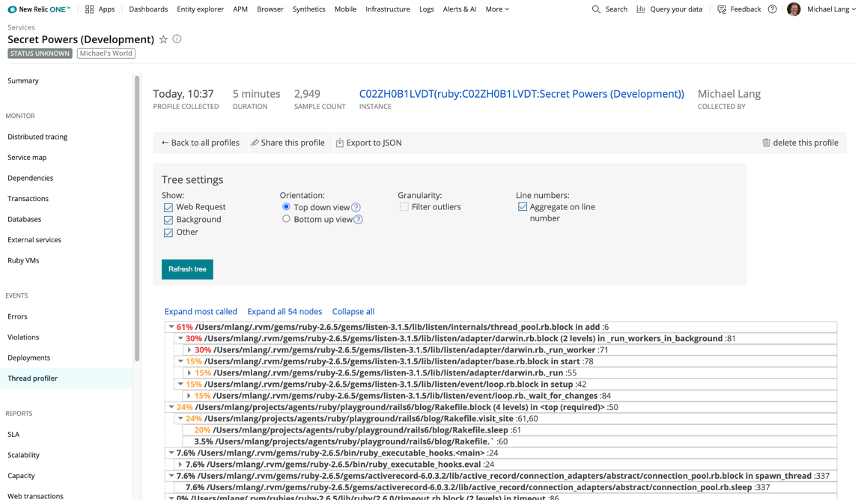Expand the 30% darwin.rb._run_worker node

(190, 350)
